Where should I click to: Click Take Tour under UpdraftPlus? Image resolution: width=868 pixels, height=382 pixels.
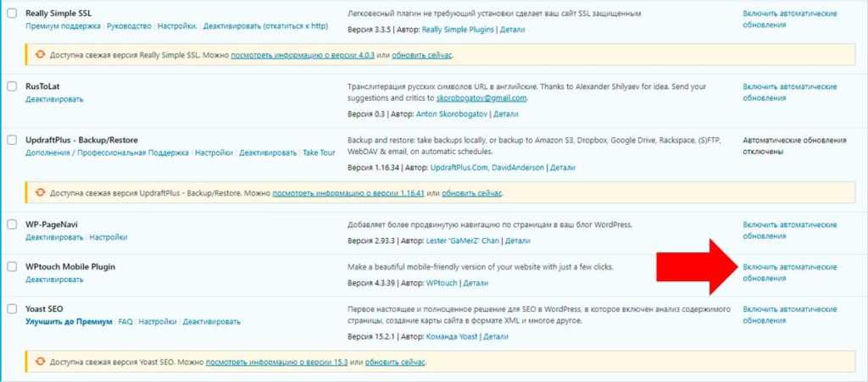[x=319, y=152]
